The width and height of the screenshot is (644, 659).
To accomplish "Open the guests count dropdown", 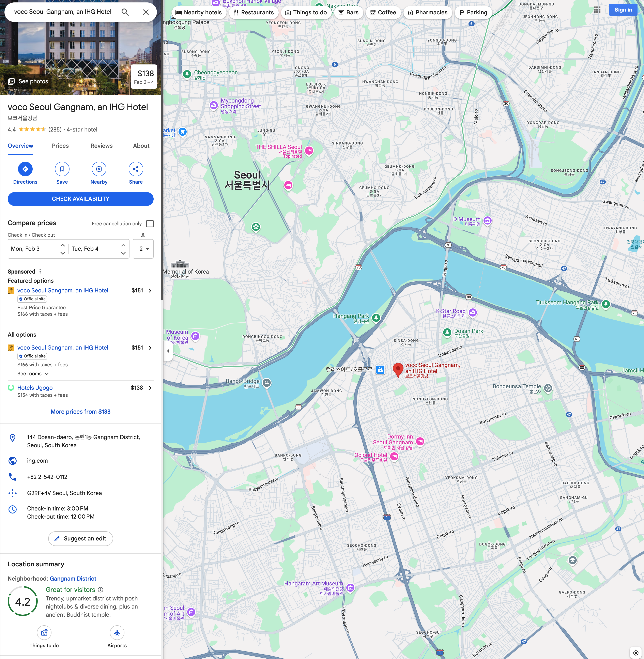I will (143, 249).
